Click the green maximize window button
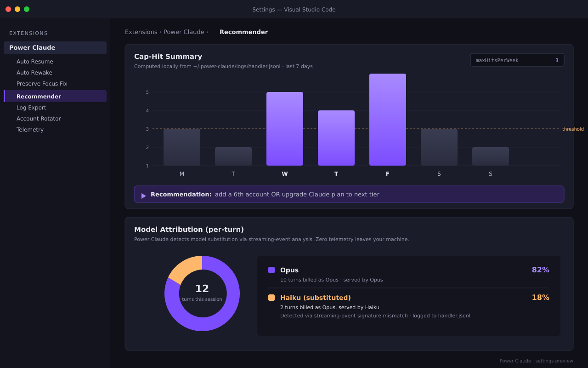The image size is (588, 368). (27, 9)
